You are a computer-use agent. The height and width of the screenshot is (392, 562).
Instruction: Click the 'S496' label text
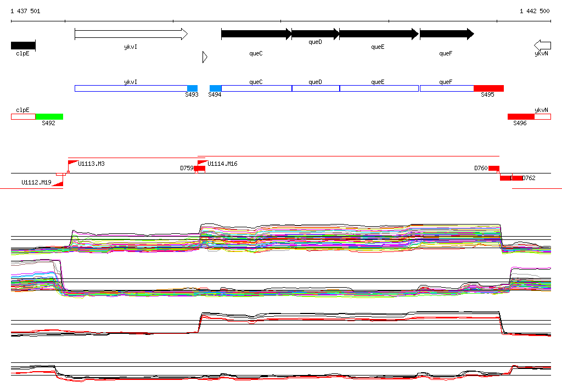point(520,123)
